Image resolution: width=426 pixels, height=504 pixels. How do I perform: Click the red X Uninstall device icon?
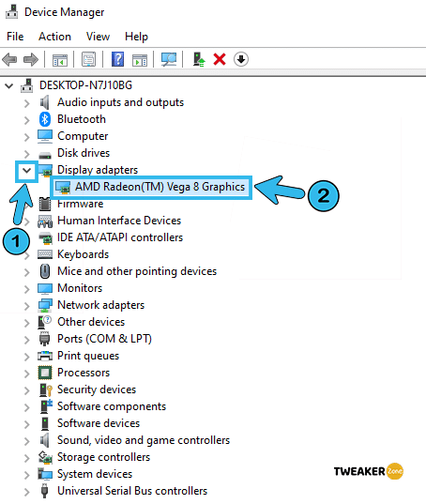tap(220, 59)
